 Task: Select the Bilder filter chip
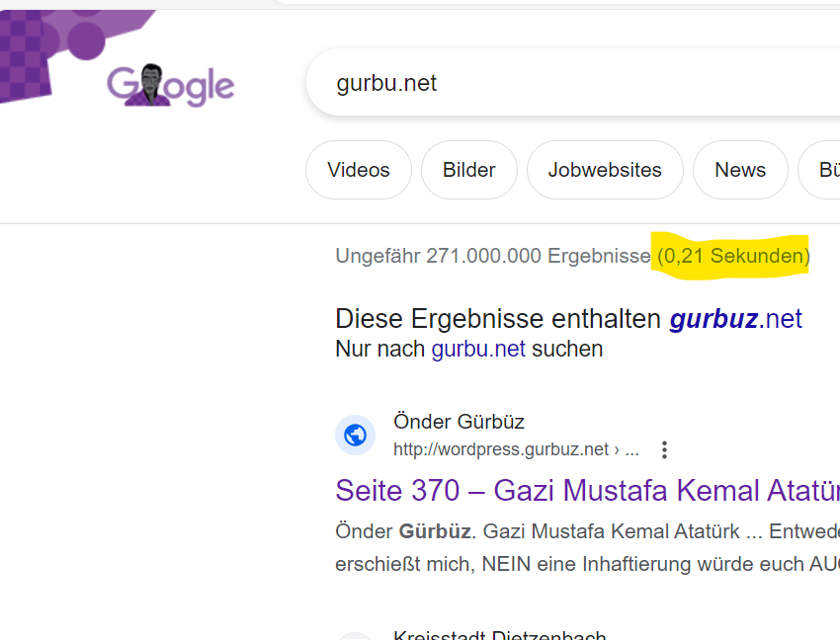click(x=468, y=170)
